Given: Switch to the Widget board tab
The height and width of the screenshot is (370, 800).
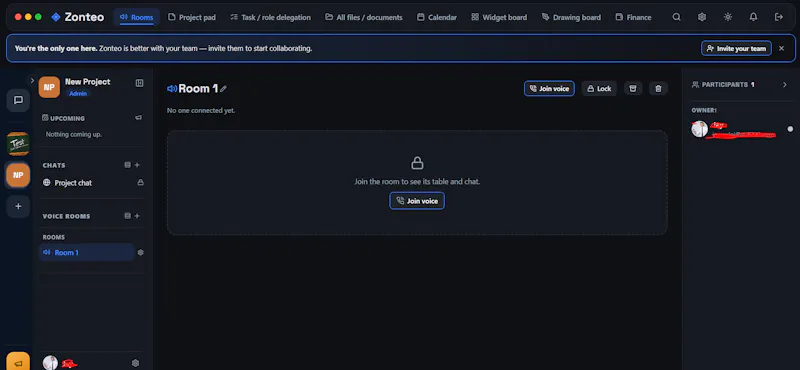Looking at the screenshot, I should click(x=499, y=17).
